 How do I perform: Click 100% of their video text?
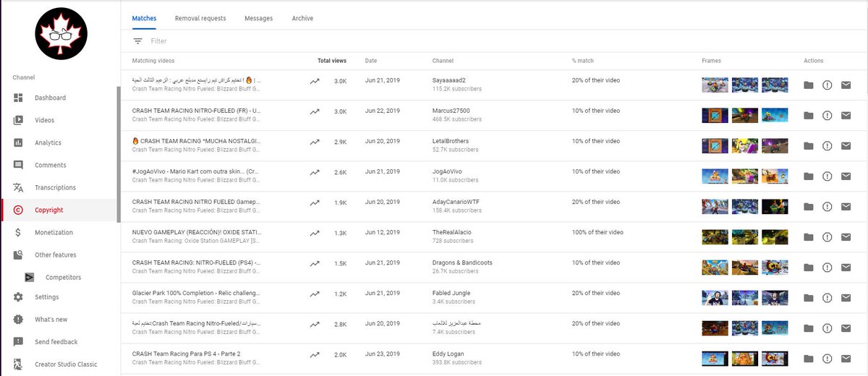click(597, 232)
